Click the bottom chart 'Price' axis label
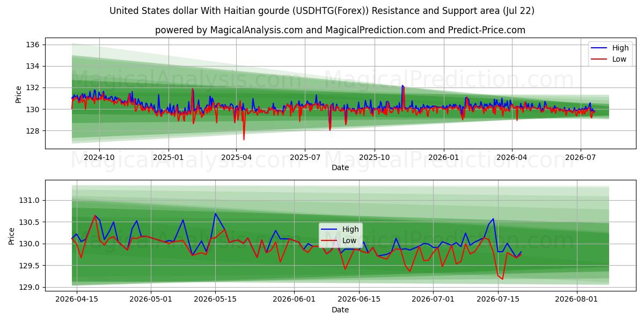This screenshot has height=322, width=644. point(12,236)
